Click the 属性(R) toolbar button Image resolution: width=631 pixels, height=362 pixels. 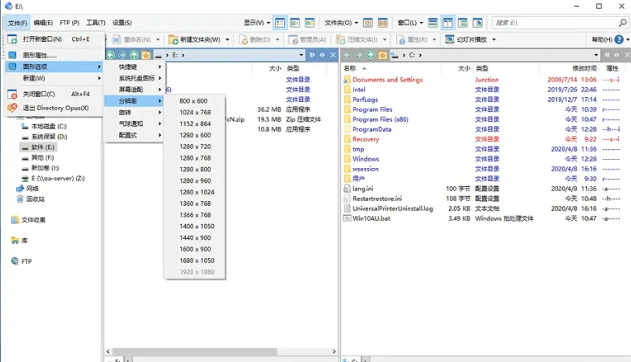pyautogui.click(x=412, y=39)
